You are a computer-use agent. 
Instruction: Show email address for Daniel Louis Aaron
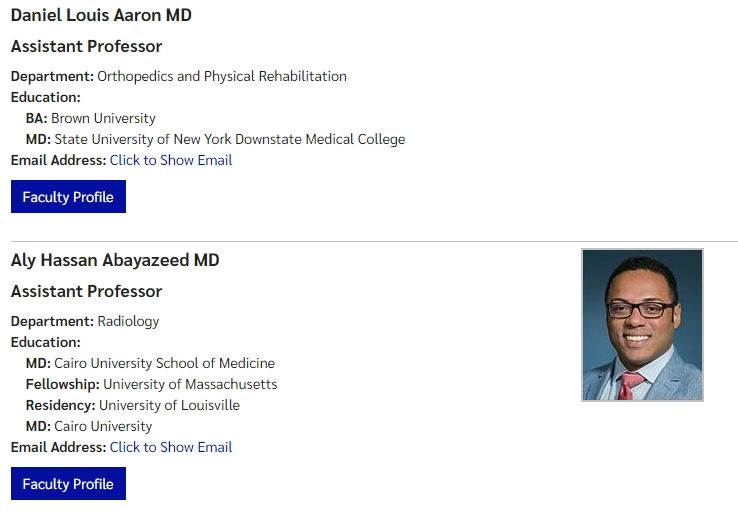pos(171,160)
